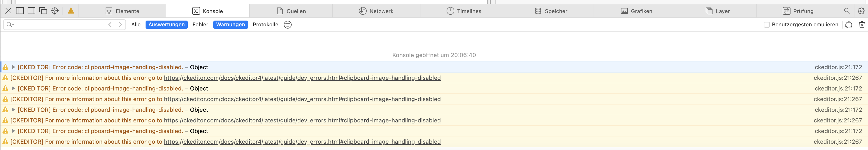Screen dimensions: 868x150
Task: Expand the first CKEDITOR Error code Object
Action: point(13,67)
